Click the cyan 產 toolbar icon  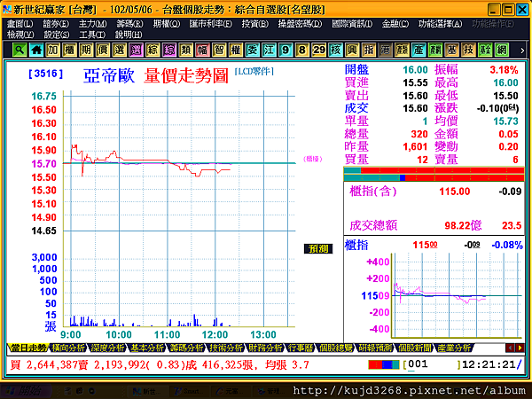click(419, 51)
